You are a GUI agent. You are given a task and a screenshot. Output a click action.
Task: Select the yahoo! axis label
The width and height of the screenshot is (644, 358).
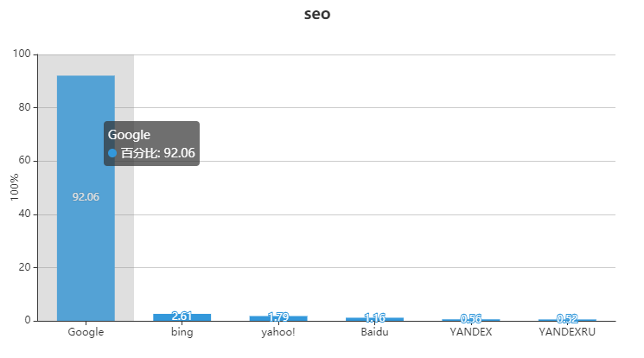(278, 332)
